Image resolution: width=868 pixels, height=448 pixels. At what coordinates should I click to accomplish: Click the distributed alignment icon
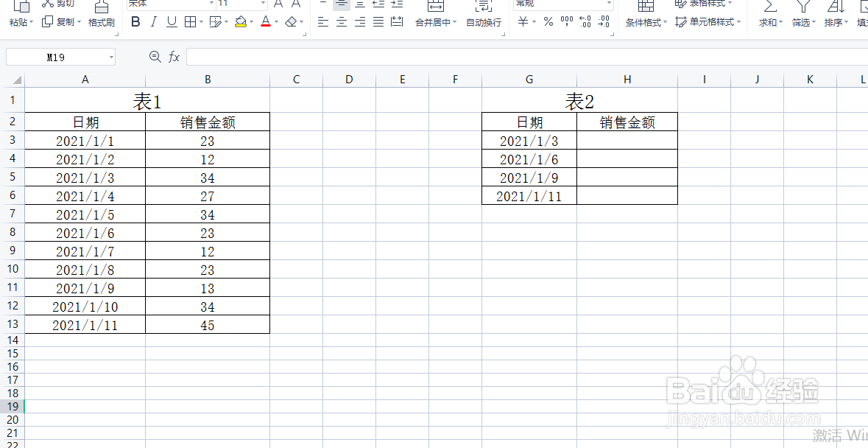tap(397, 22)
